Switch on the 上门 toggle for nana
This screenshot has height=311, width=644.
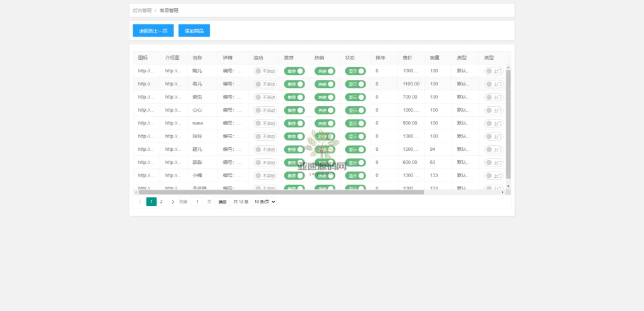pyautogui.click(x=494, y=123)
